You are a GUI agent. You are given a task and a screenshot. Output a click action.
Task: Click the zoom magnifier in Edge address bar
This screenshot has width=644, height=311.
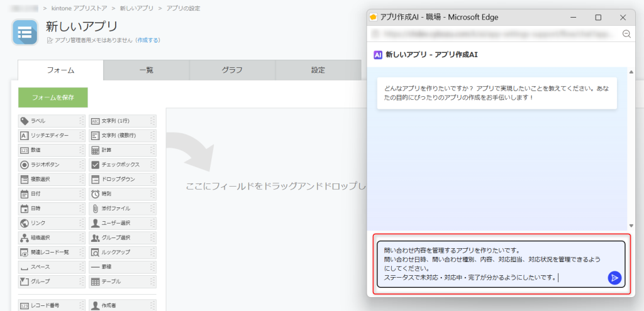(626, 34)
